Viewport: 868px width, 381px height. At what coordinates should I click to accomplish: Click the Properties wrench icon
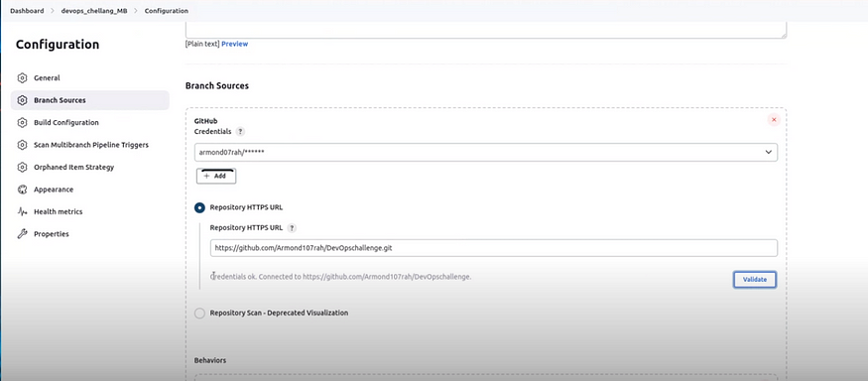point(22,234)
